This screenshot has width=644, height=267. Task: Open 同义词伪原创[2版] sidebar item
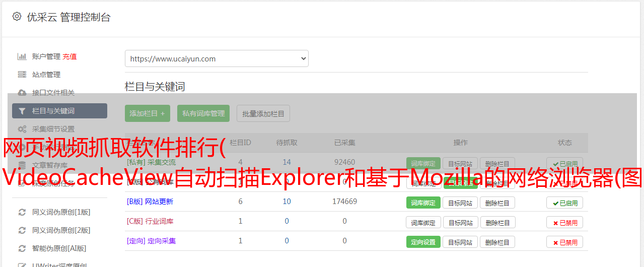[61, 230]
